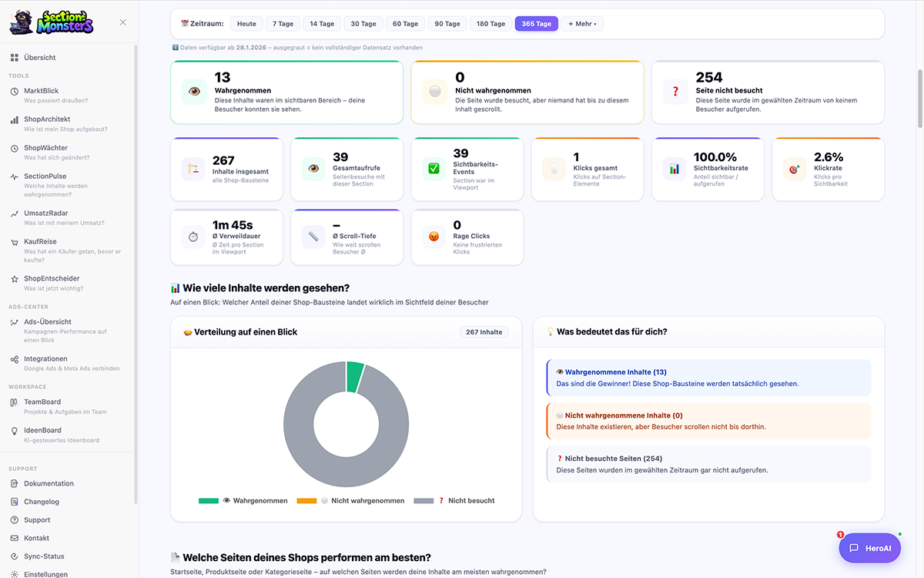This screenshot has width=924, height=578.
Task: Select the 7 Tage time range
Action: 283,24
